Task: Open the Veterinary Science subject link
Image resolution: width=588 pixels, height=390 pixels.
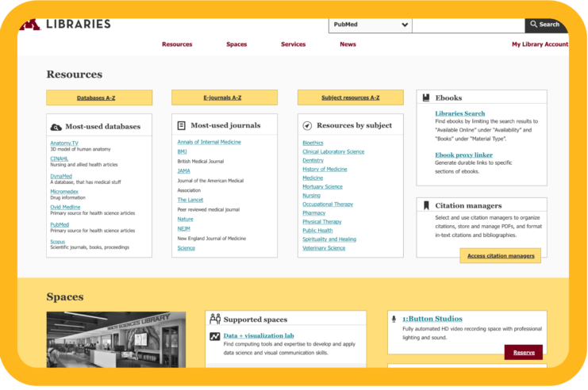Action: point(324,248)
